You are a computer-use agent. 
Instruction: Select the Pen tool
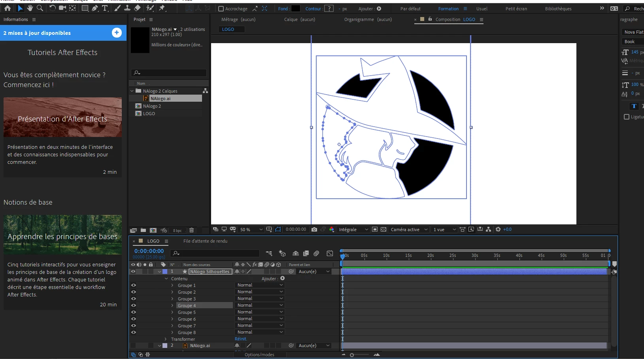pyautogui.click(x=95, y=8)
